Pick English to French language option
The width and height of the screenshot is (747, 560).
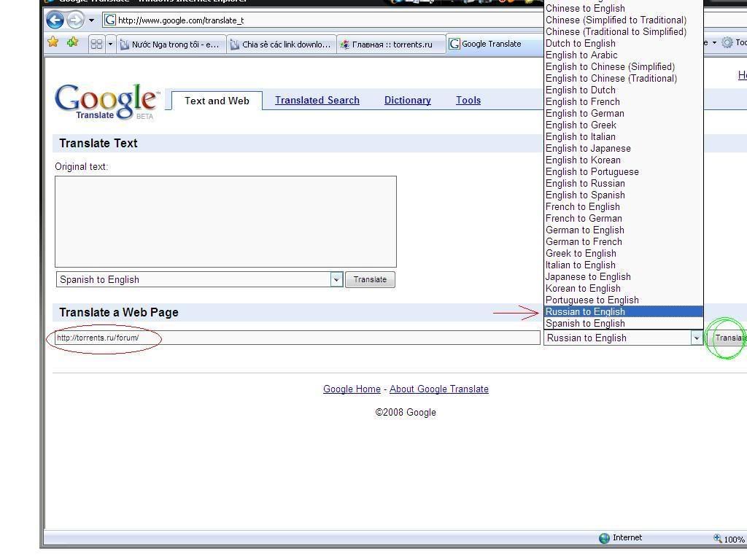(582, 101)
